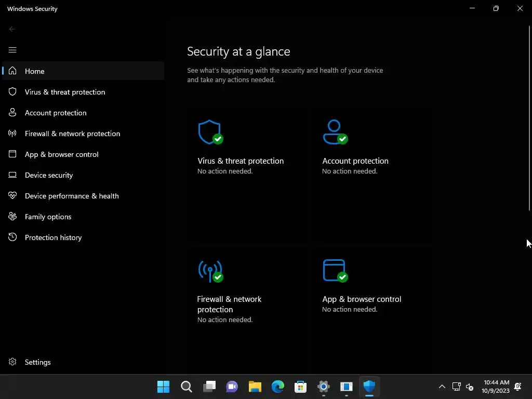Click the gear icon beside Settings in sidebar
The width and height of the screenshot is (532, 399).
[x=12, y=362]
